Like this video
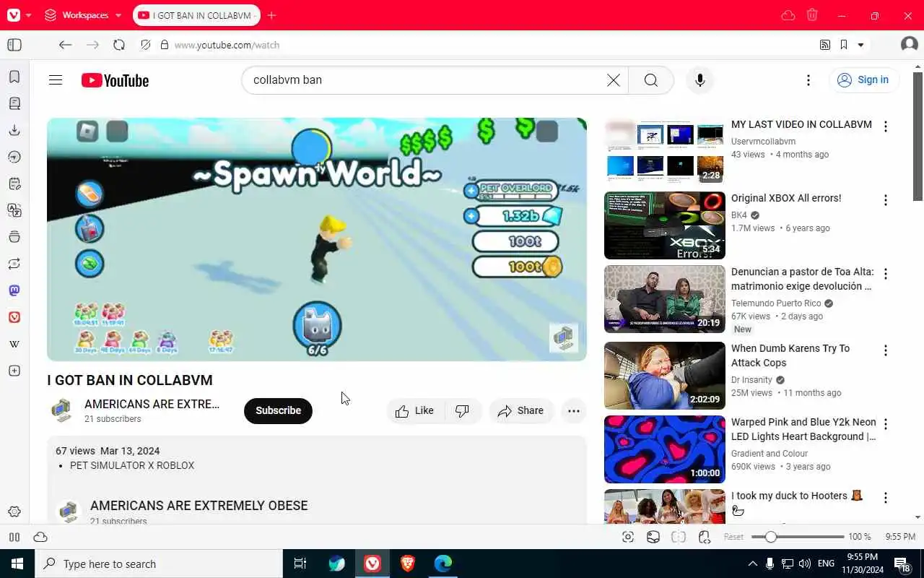The height and width of the screenshot is (578, 924). pos(415,410)
